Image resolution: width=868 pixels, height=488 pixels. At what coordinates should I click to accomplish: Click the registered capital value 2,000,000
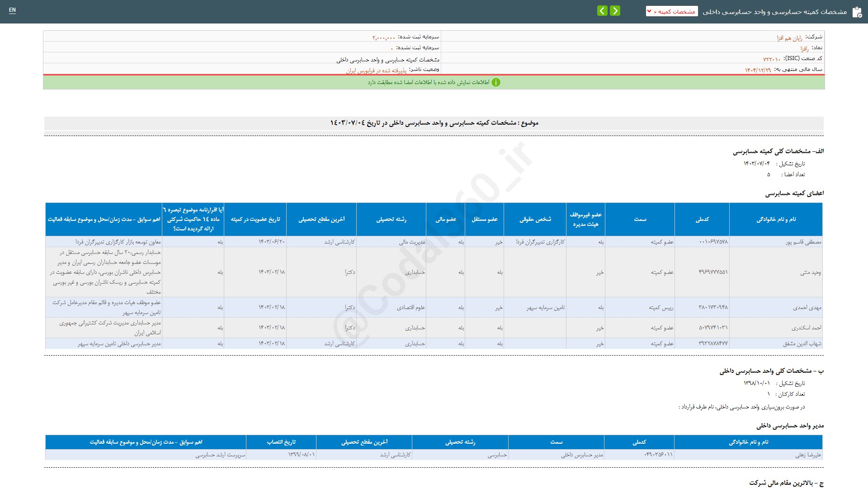point(383,38)
